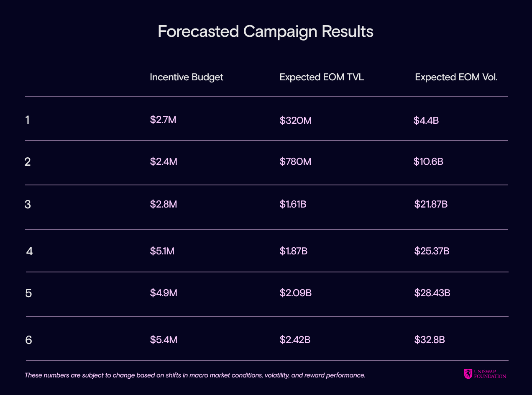Click the $2.7M incentive budget cell
This screenshot has width=532, height=395.
coord(163,120)
